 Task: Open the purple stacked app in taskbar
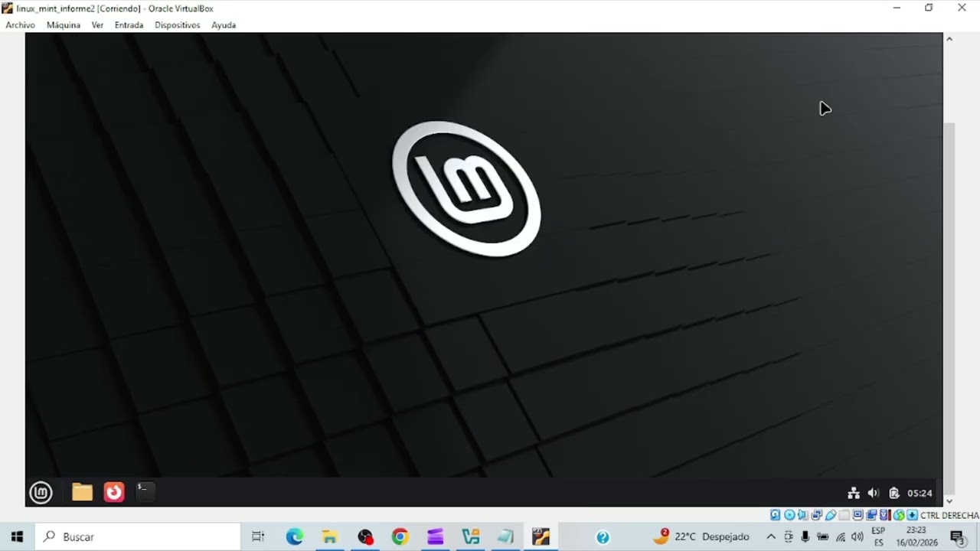(x=435, y=537)
